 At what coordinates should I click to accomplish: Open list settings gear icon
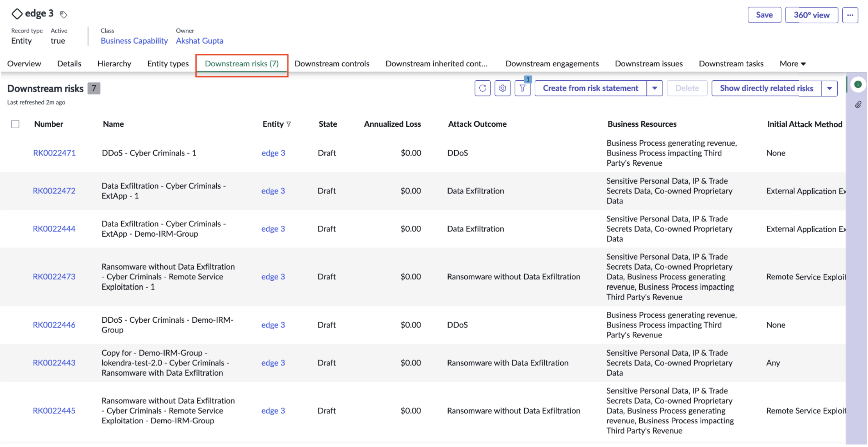[x=503, y=88]
